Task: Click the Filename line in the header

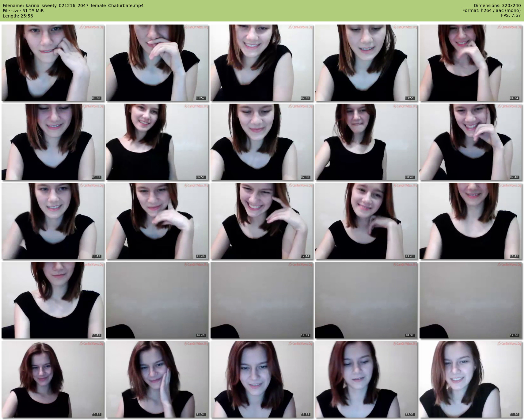Action: pos(73,6)
